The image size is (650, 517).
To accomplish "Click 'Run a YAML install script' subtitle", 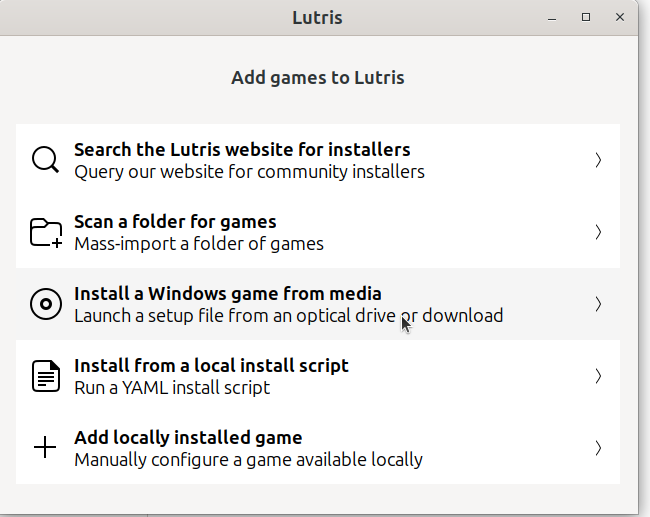I will pos(172,388).
